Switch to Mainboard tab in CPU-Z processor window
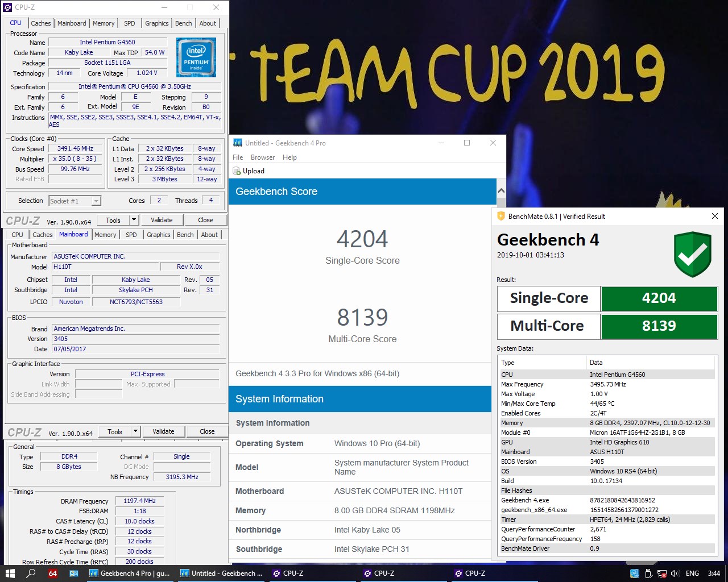 (72, 23)
